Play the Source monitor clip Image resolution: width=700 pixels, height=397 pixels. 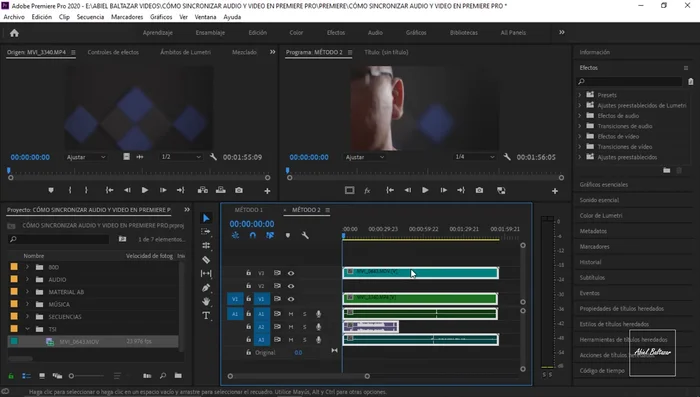click(x=145, y=190)
